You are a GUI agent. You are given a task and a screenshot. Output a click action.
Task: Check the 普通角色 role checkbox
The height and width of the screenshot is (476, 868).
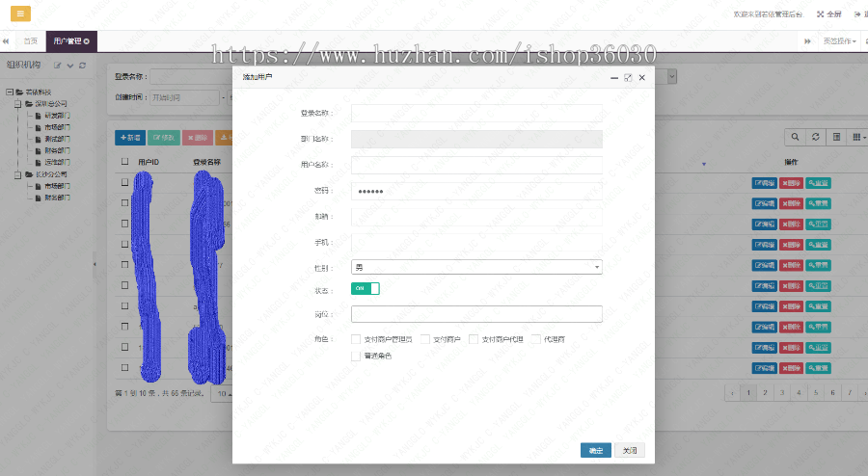[356, 356]
